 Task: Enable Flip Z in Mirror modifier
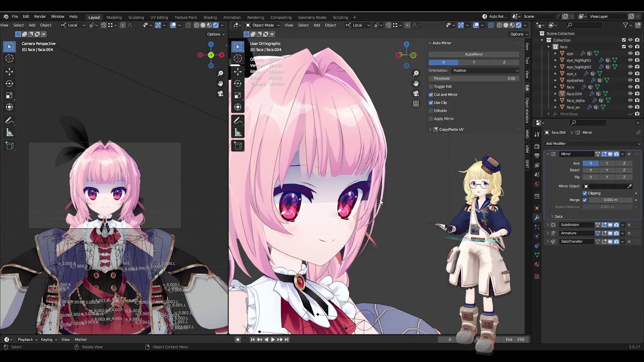(x=624, y=177)
